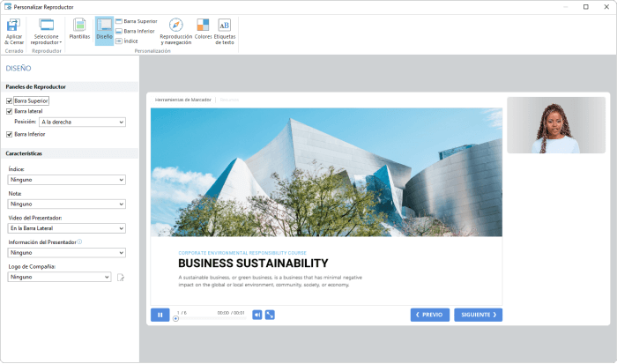Toggle fullscreen in the player preview
This screenshot has height=364, width=617.
270,315
